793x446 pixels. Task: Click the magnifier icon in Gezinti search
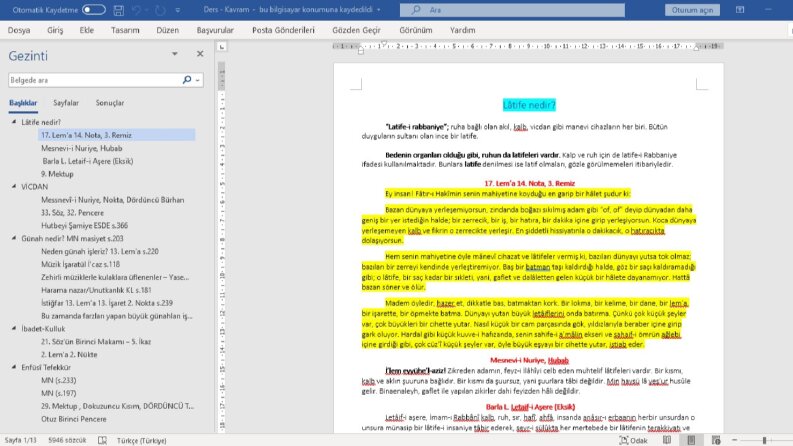(x=187, y=80)
